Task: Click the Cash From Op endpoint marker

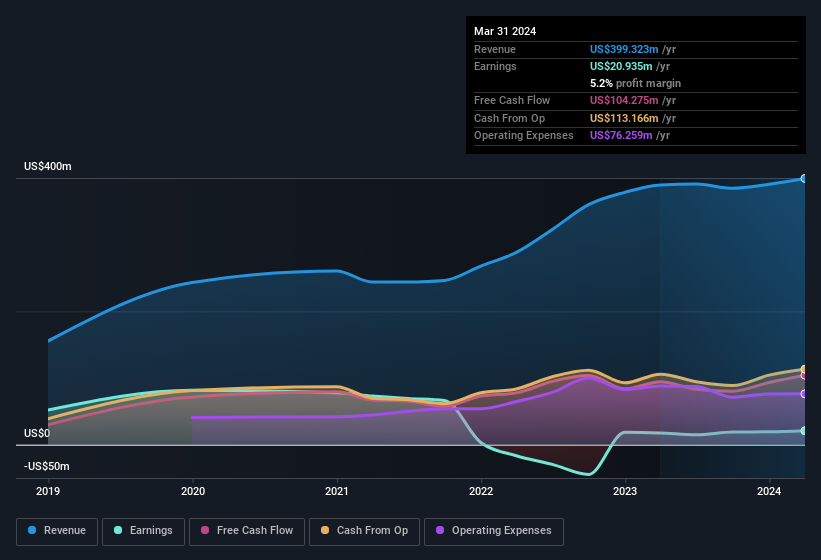Action: point(804,369)
